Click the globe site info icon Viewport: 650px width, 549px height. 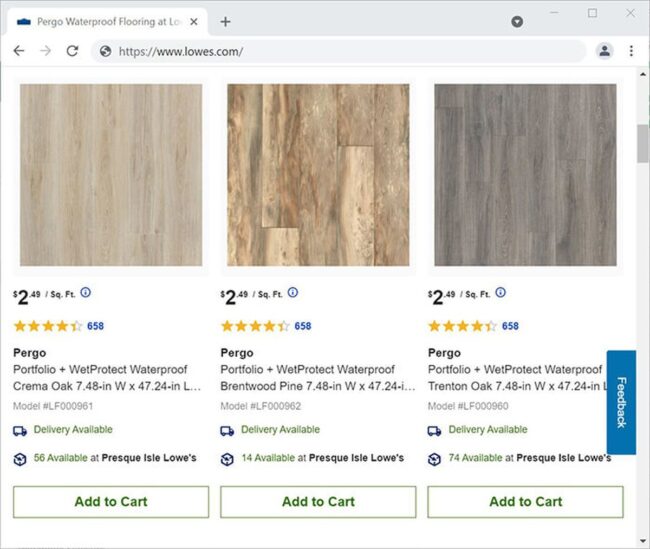[105, 51]
